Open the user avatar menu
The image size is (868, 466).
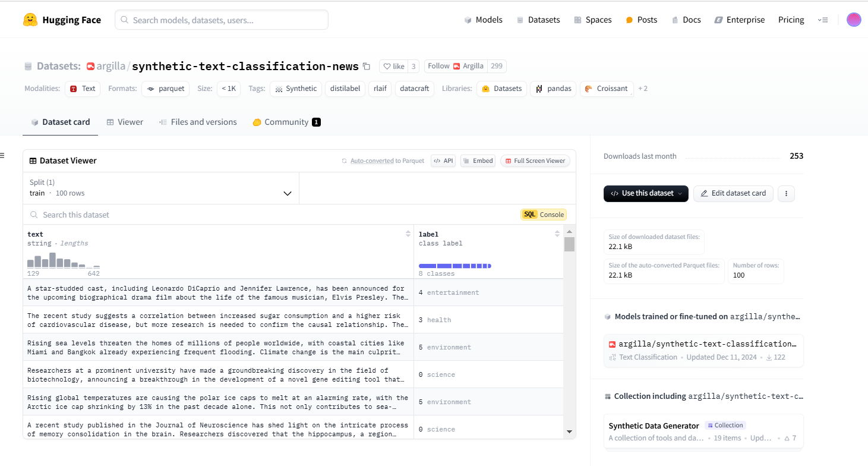click(x=854, y=20)
